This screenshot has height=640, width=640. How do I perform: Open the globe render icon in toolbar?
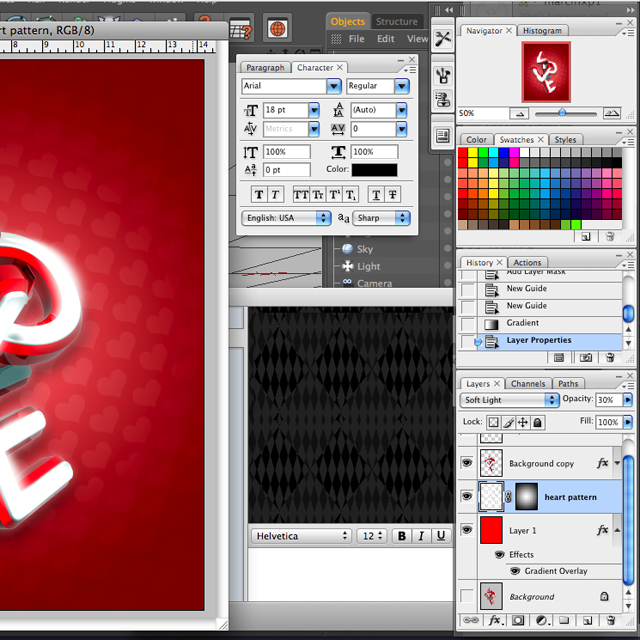(x=277, y=29)
